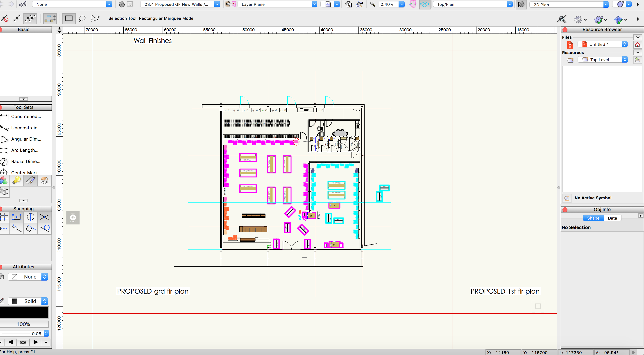Open the Top/Plan view dropdown

[472, 4]
